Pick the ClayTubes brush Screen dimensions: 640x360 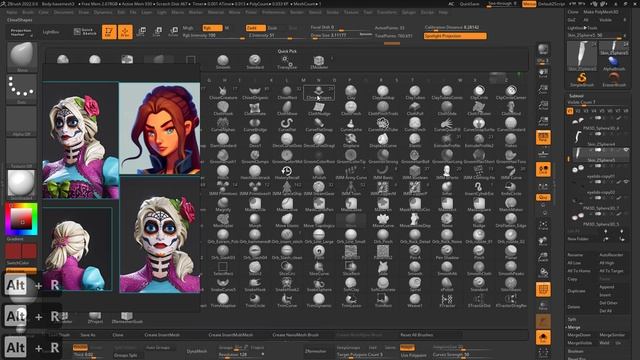tap(415, 93)
